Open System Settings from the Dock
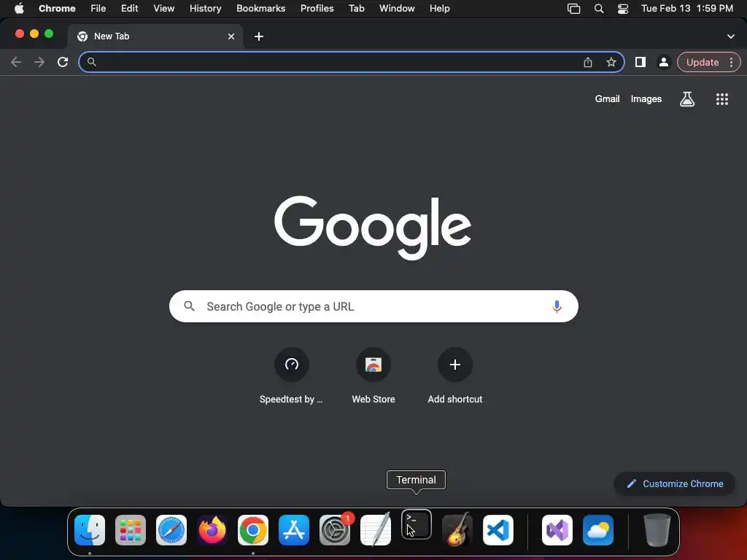This screenshot has width=747, height=560. pyautogui.click(x=334, y=530)
